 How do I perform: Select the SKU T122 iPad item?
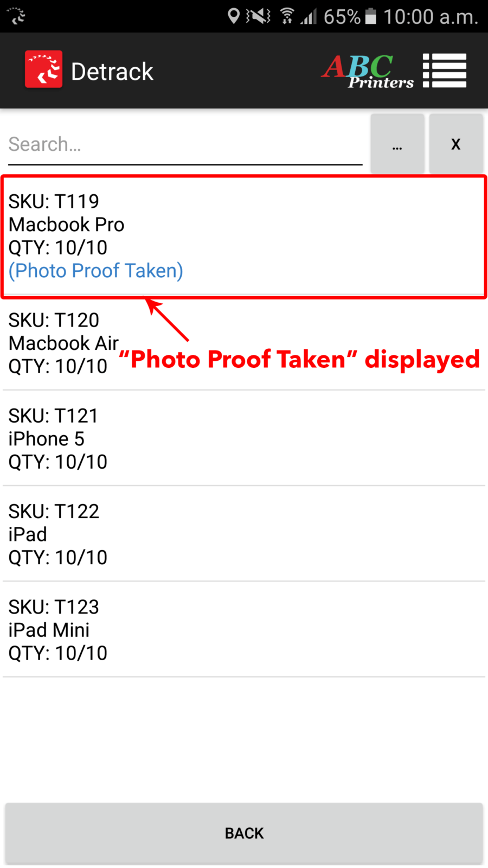click(244, 534)
